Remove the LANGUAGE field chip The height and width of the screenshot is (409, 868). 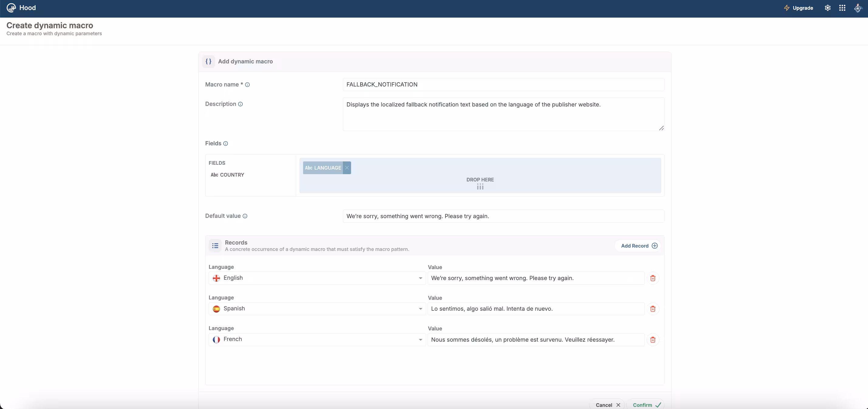[x=347, y=168]
